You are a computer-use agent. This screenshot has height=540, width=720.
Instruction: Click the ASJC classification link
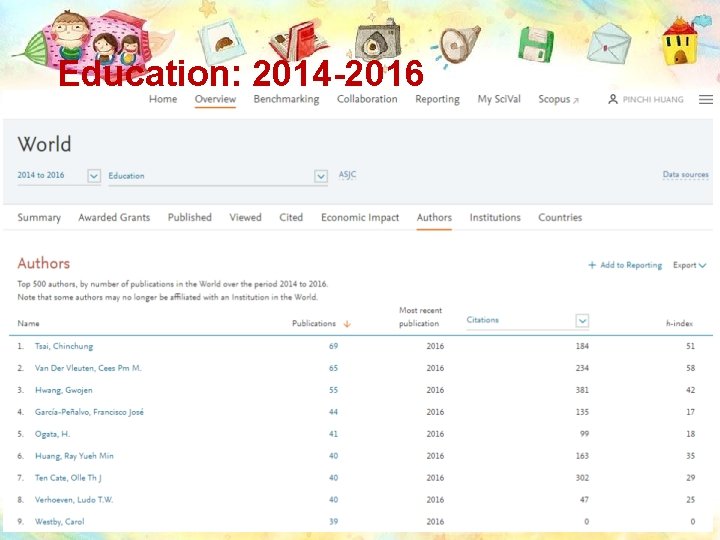tap(347, 175)
